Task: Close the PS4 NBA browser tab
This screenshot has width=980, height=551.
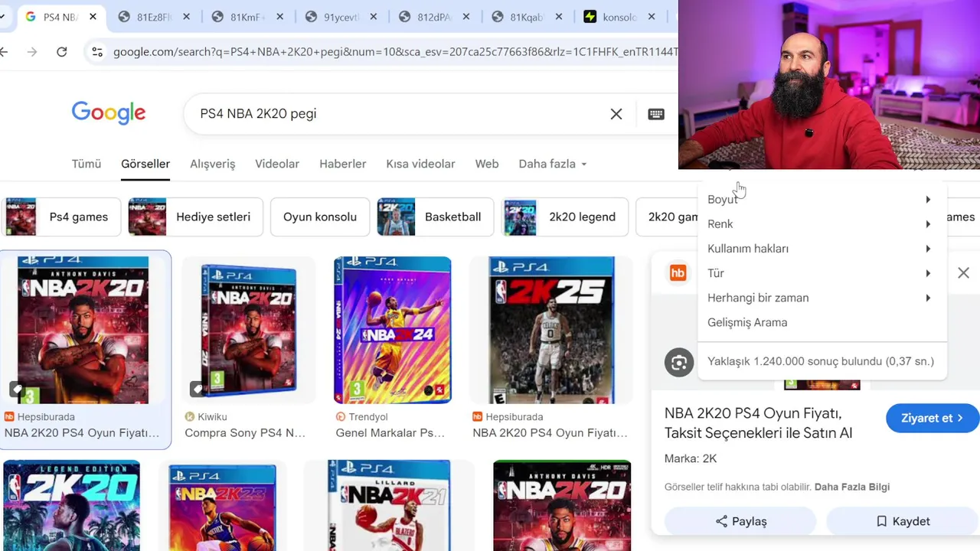Action: [x=93, y=17]
